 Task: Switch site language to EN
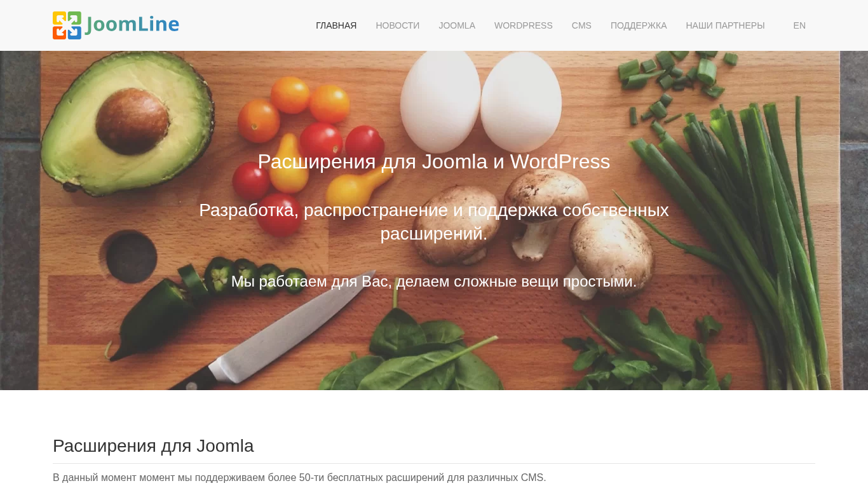coord(799,25)
